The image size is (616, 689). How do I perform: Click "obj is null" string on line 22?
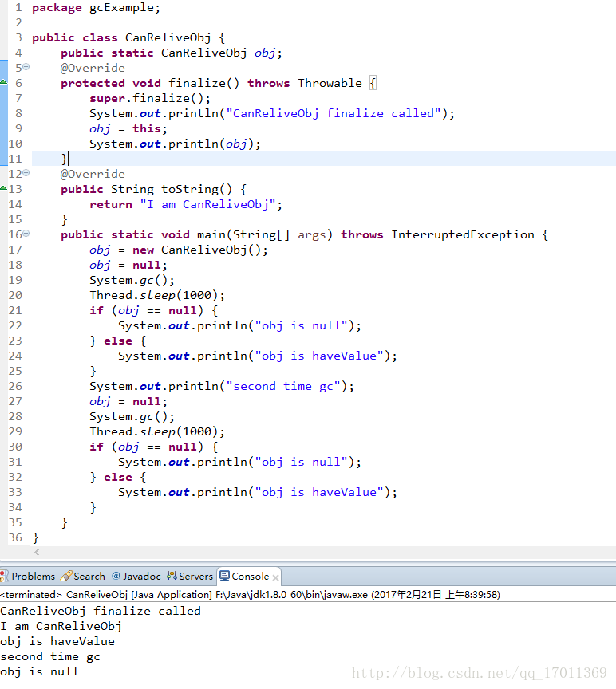click(x=301, y=325)
